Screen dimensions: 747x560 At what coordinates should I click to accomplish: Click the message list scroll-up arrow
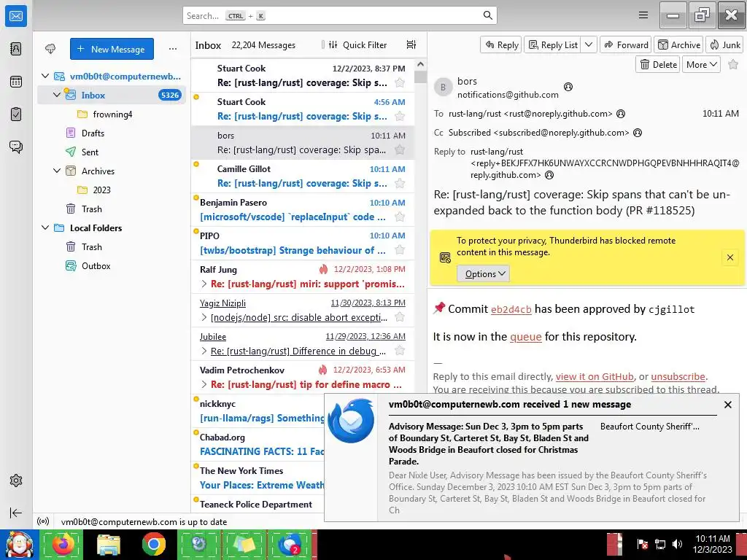tap(420, 64)
